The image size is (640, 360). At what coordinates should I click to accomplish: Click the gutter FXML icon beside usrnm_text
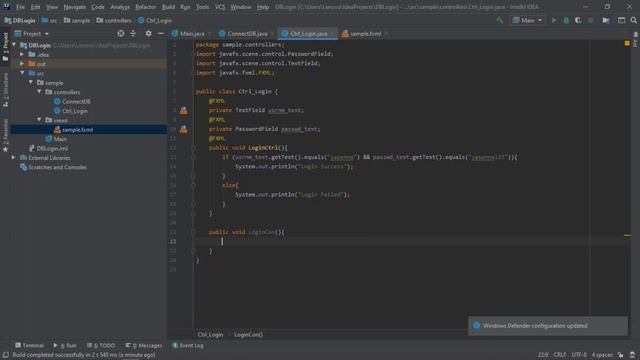click(x=184, y=110)
